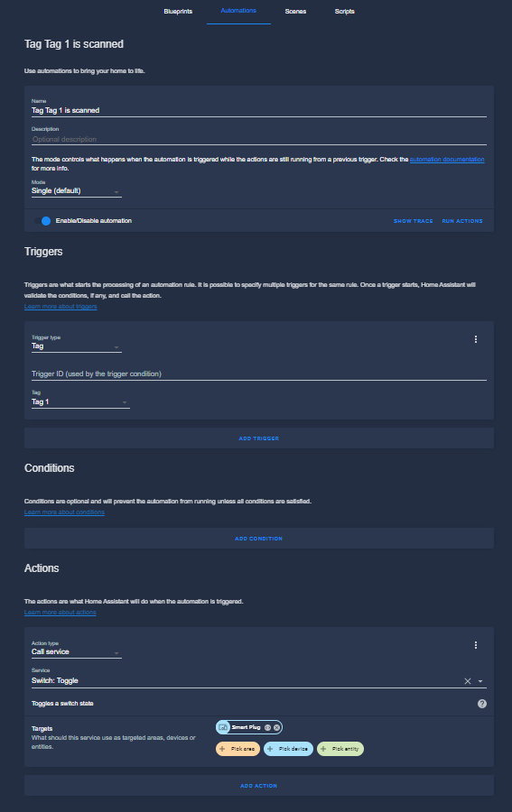Add a target with Pick entity
This screenshot has height=812, width=512.
click(340, 749)
